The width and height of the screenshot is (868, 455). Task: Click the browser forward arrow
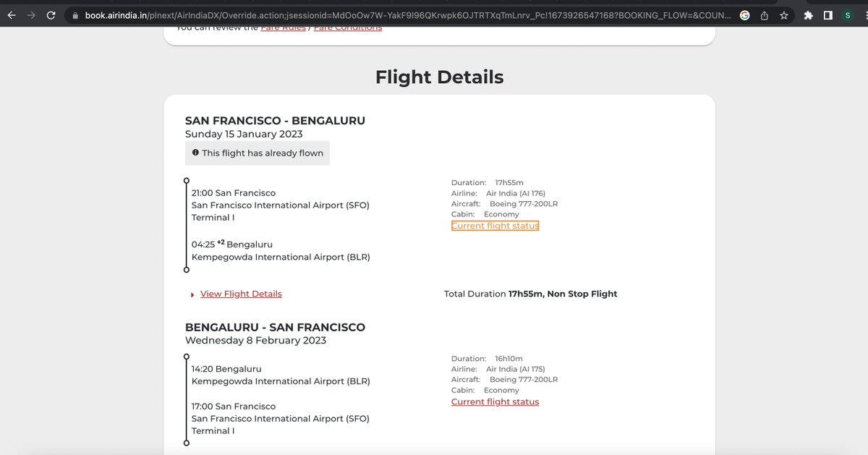31,15
